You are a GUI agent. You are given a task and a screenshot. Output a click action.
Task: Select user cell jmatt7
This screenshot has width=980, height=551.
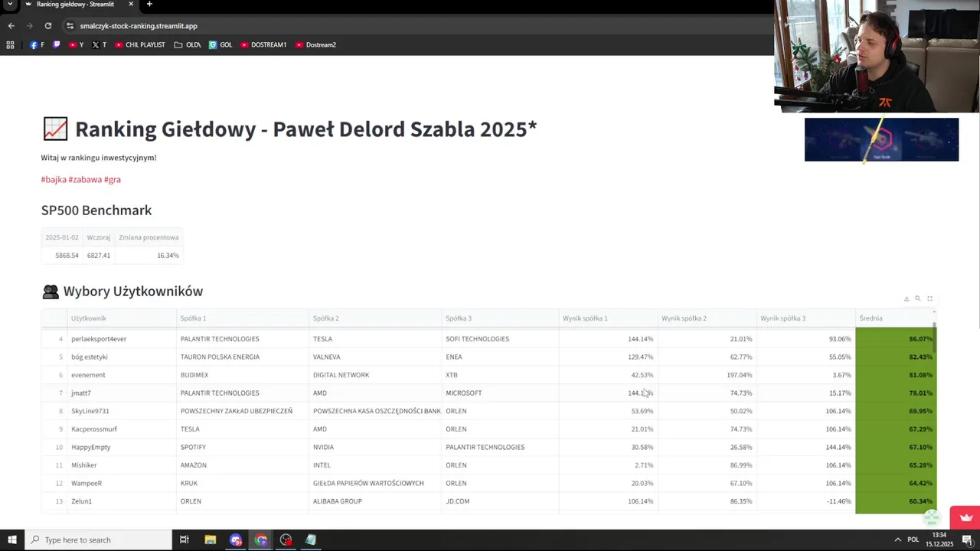(x=121, y=393)
